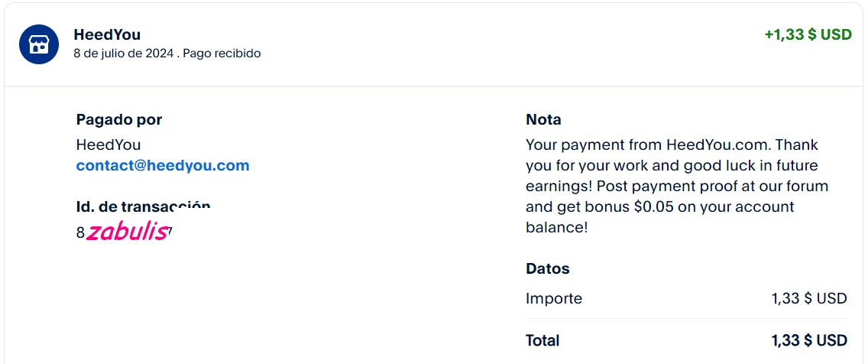This screenshot has width=868, height=364.
Task: Click the HeedYou.com payment note text
Action: 677,186
